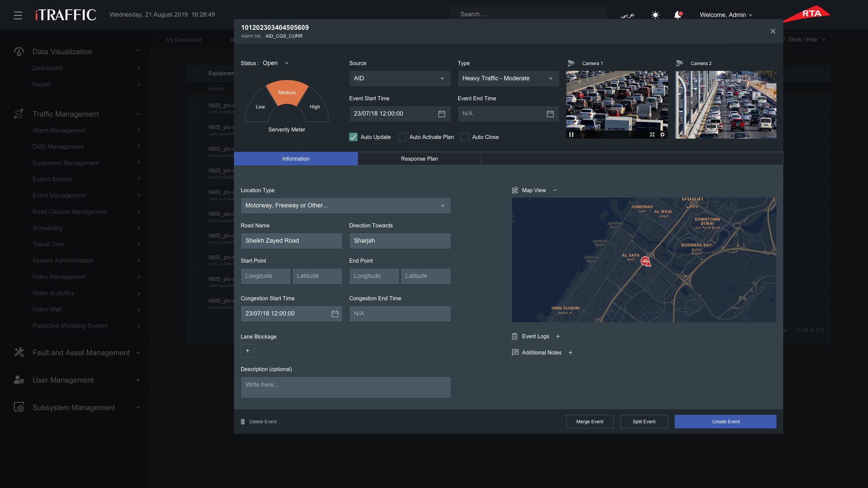This screenshot has width=868, height=488.
Task: Click the Traffic Management section icon
Action: pos(19,114)
